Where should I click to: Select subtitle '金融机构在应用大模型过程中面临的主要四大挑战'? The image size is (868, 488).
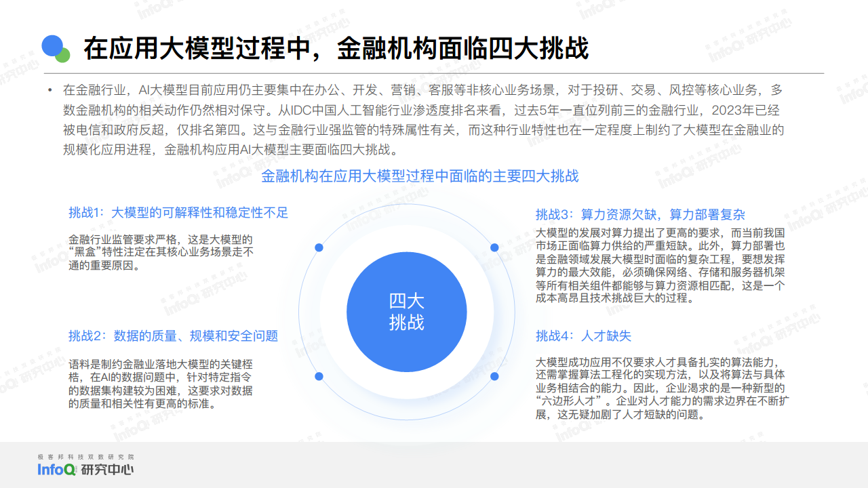[x=420, y=176]
